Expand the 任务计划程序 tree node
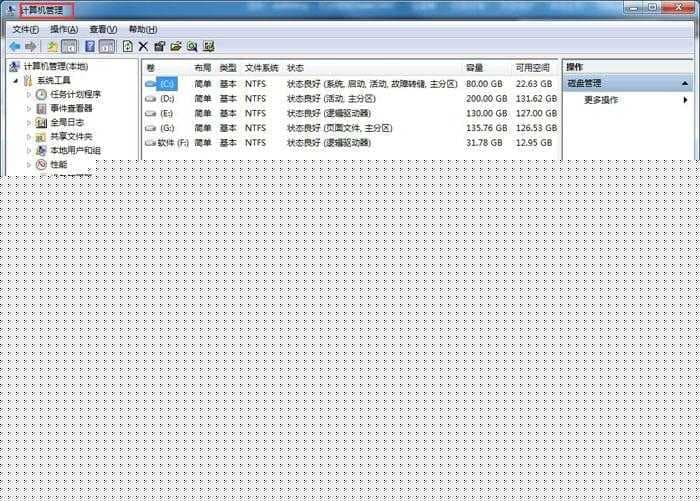This screenshot has height=501, width=700. (x=28, y=94)
